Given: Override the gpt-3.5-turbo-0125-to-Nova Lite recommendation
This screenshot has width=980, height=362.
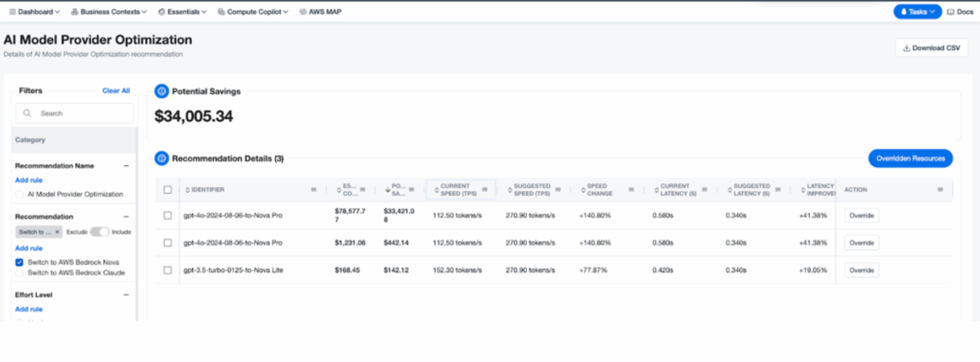Looking at the screenshot, I should coord(862,270).
